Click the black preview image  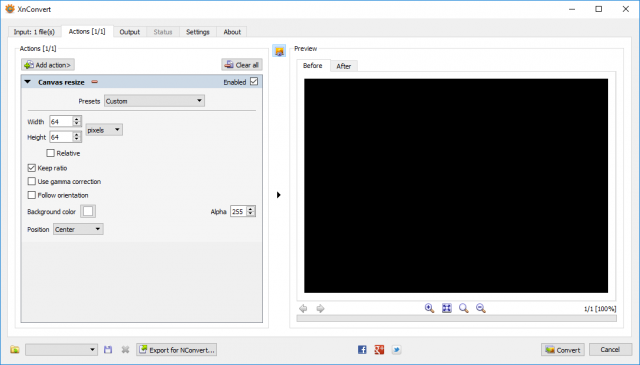(456, 186)
